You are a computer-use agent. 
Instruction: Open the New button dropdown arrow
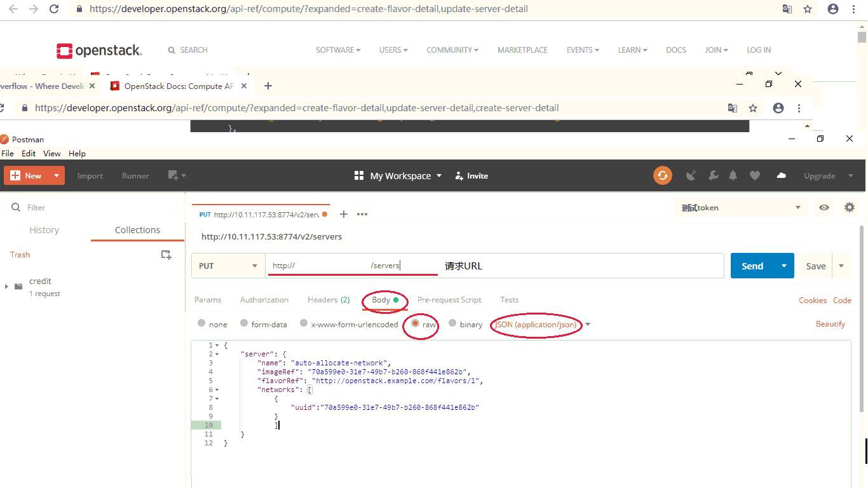pyautogui.click(x=57, y=176)
